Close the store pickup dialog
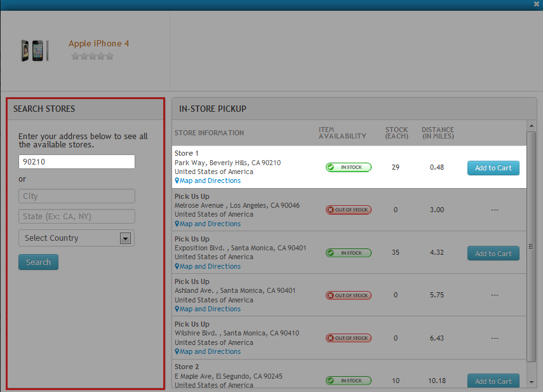Image resolution: width=543 pixels, height=392 pixels. [x=537, y=4]
